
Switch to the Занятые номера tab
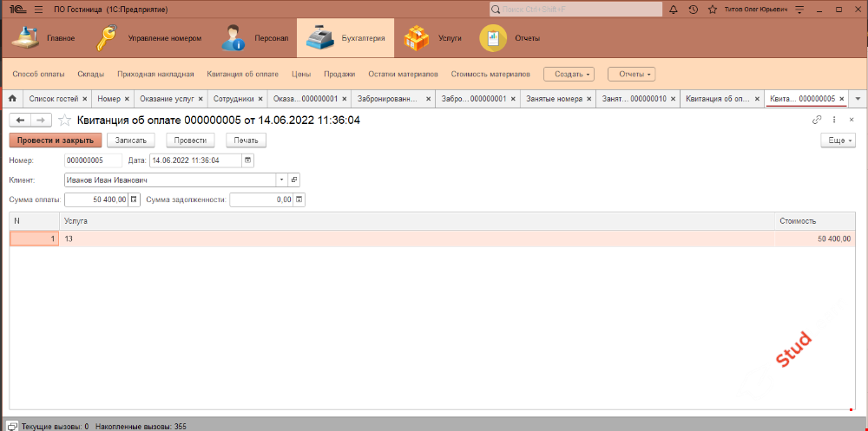(552, 99)
